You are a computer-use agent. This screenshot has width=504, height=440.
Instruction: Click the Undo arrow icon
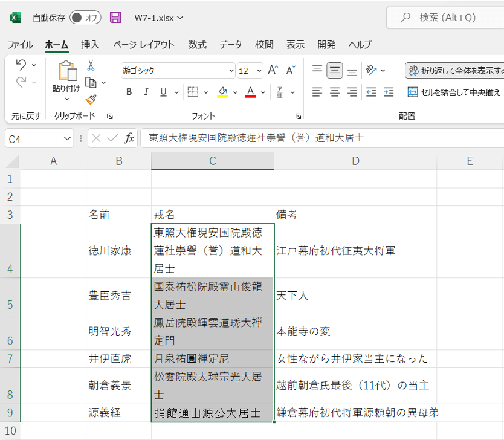[21, 64]
